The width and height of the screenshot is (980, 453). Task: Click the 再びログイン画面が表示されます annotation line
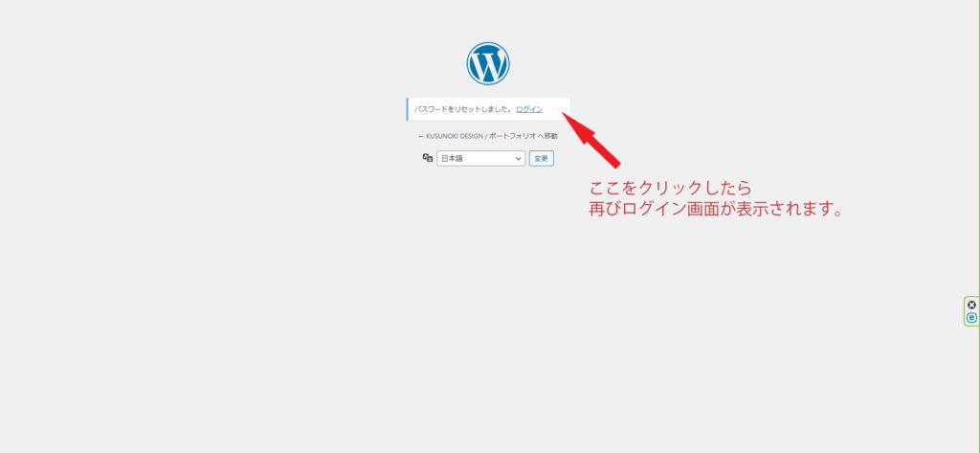pyautogui.click(x=716, y=209)
